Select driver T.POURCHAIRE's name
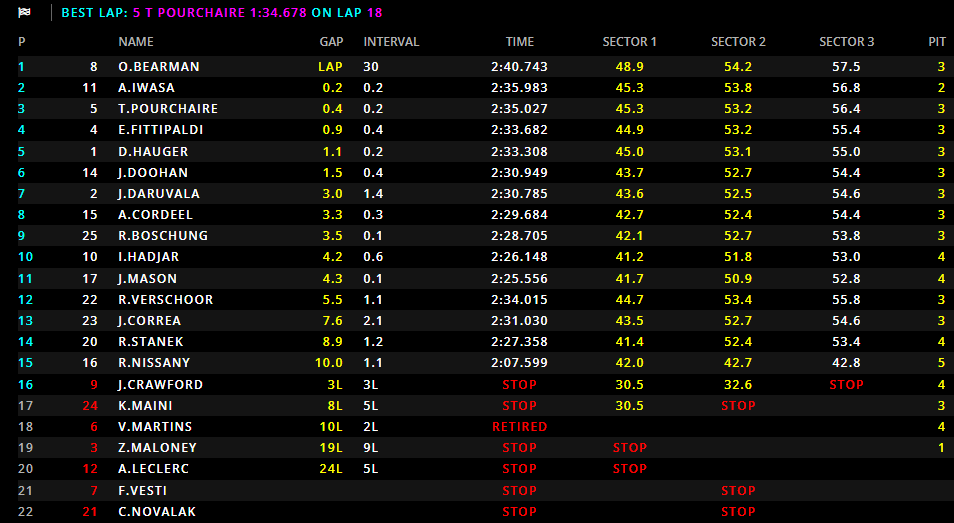 coord(167,109)
